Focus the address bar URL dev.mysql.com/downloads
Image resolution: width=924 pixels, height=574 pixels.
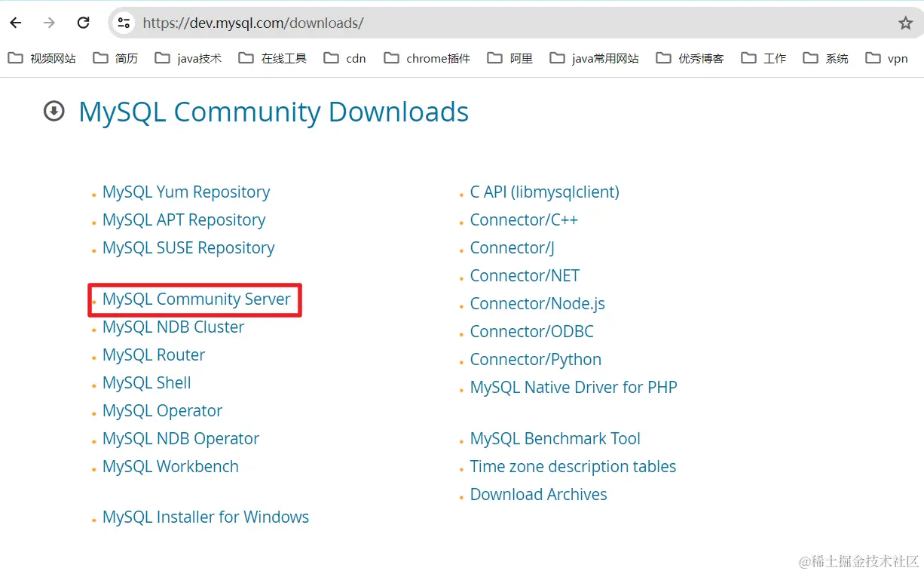point(253,23)
